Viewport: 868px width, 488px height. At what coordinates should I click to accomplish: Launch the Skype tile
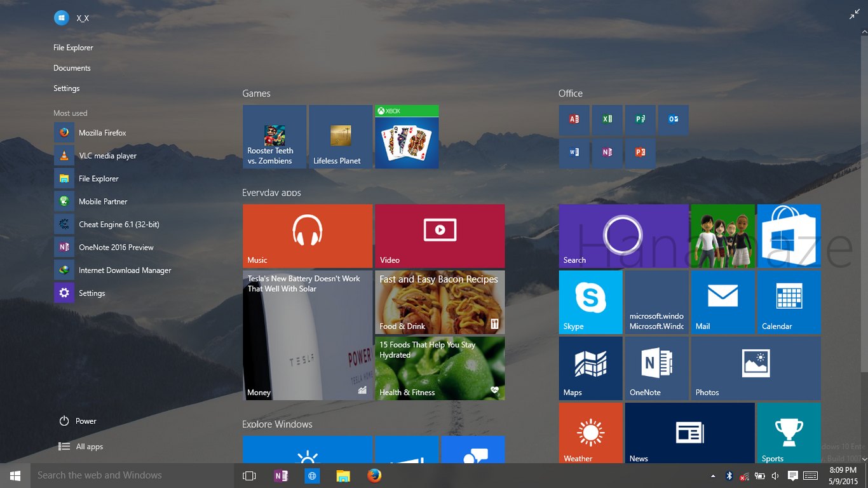point(590,302)
